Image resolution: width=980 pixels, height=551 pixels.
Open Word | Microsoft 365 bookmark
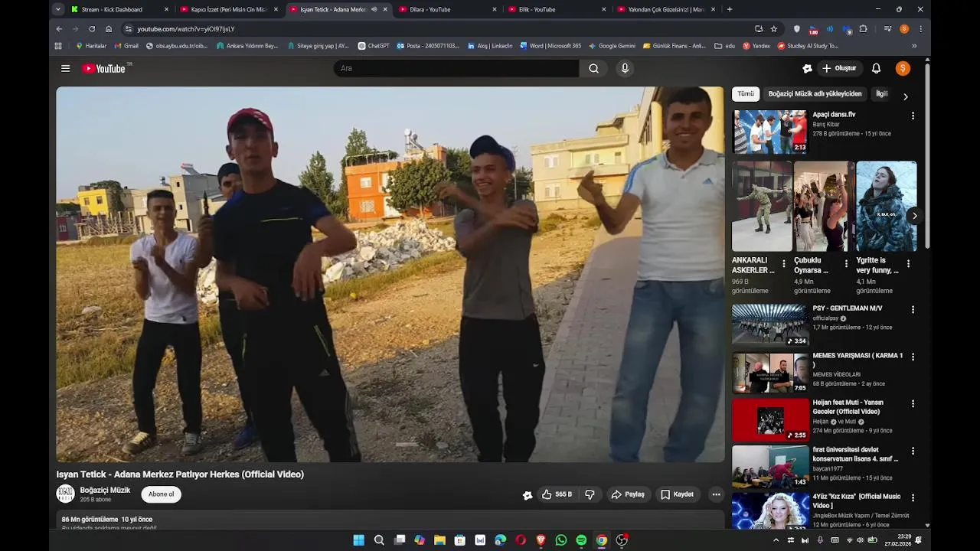pyautogui.click(x=550, y=46)
